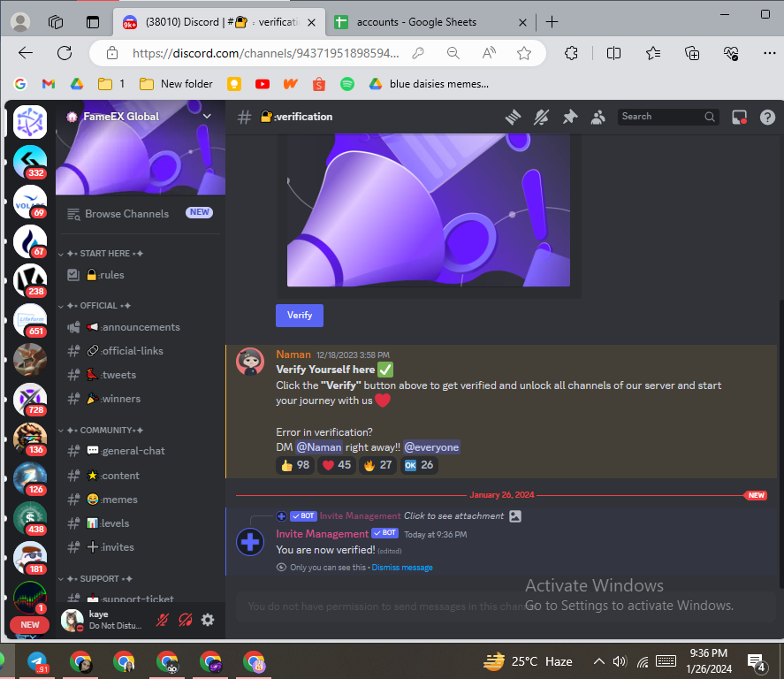Open Windows notification center icon
This screenshot has height=679, width=784.
coord(756,662)
